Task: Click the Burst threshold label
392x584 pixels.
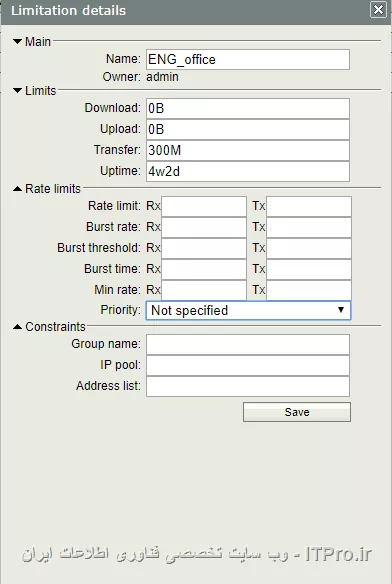Action: point(99,248)
